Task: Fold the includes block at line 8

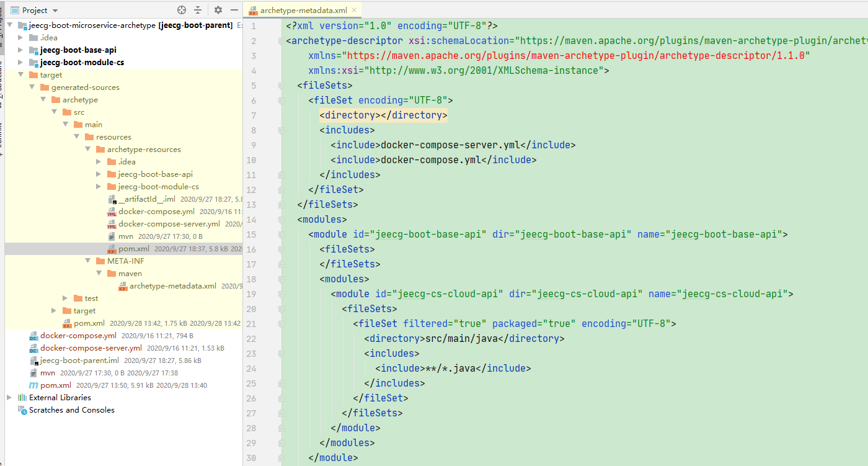Action: (281, 130)
